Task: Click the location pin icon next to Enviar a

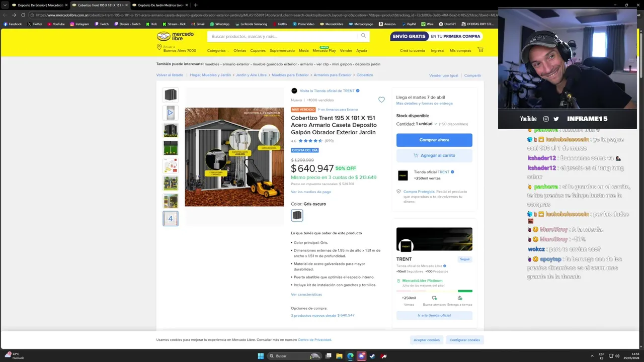Action: click(x=159, y=47)
